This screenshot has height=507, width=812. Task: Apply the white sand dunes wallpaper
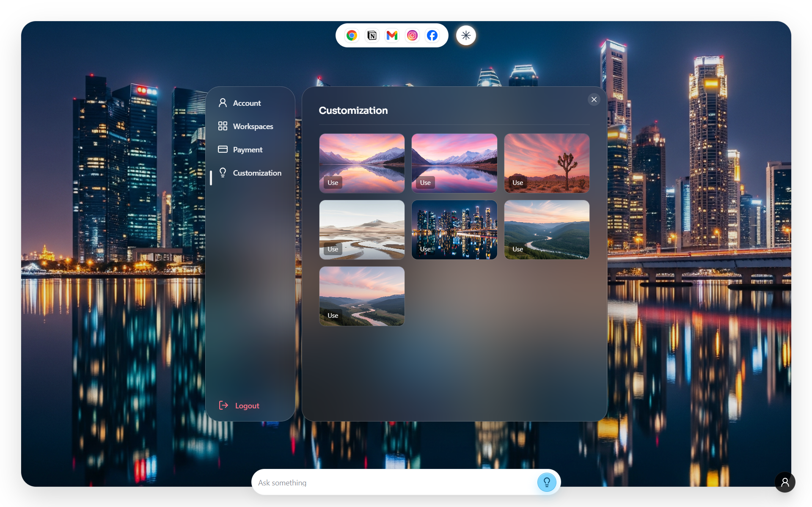tap(333, 249)
